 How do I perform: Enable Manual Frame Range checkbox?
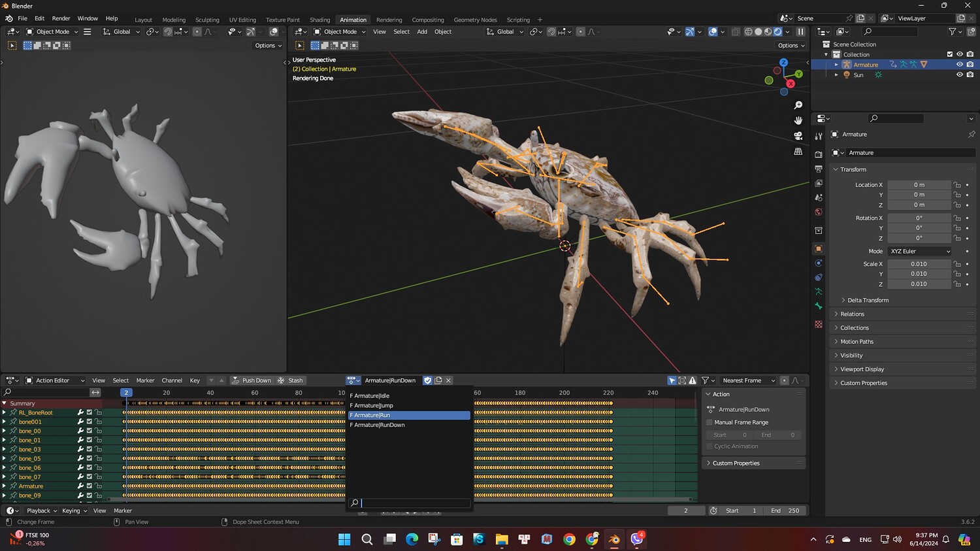pos(710,422)
